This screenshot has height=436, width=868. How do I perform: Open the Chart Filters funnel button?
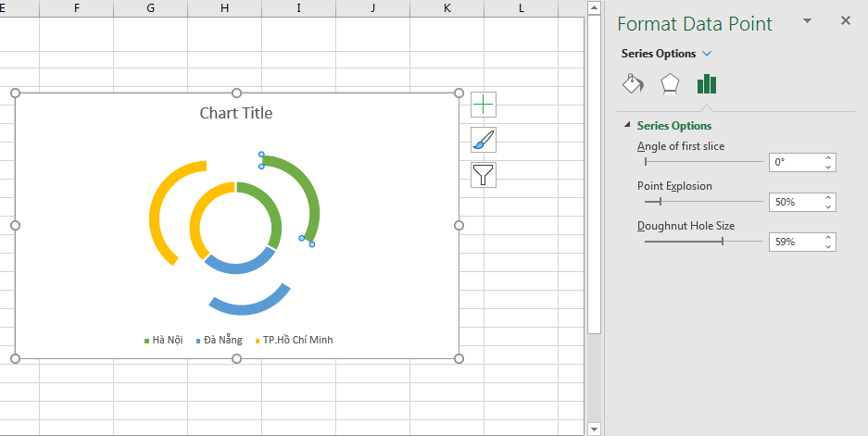point(484,174)
